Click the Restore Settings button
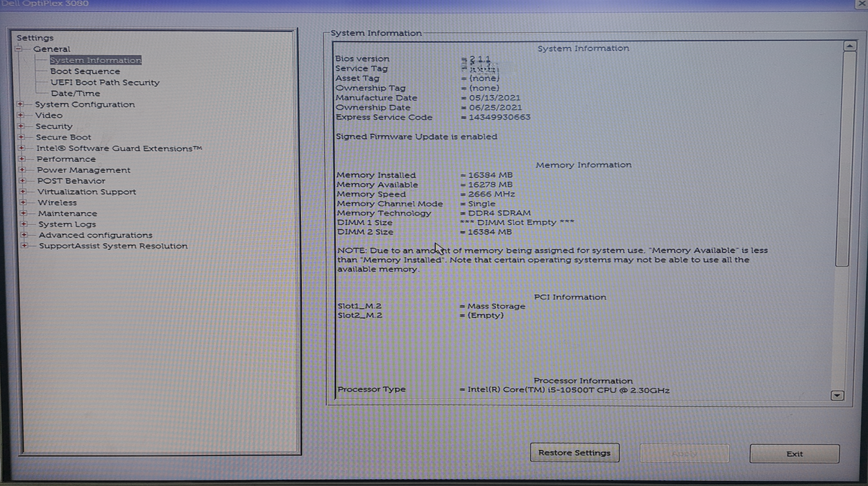This screenshot has height=486, width=868. 575,453
